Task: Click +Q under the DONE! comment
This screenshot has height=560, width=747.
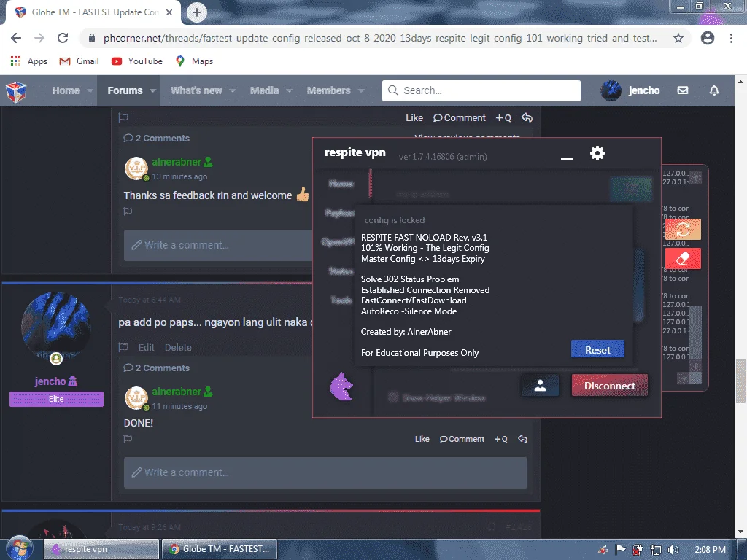Action: point(500,439)
